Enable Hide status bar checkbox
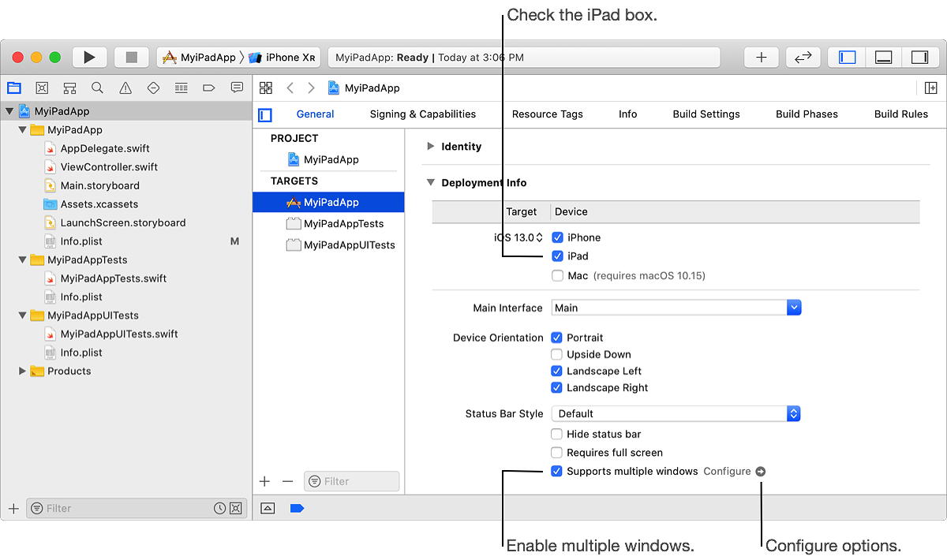 pos(557,434)
